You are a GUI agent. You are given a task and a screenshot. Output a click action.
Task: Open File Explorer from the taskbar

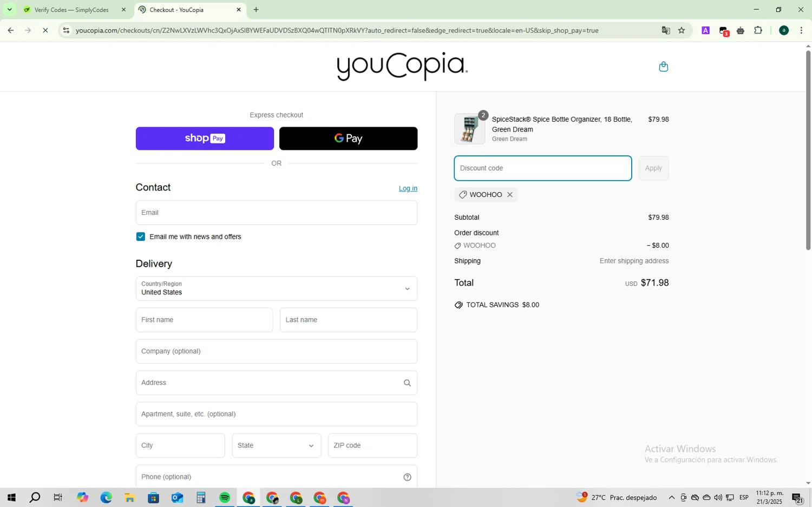(129, 498)
